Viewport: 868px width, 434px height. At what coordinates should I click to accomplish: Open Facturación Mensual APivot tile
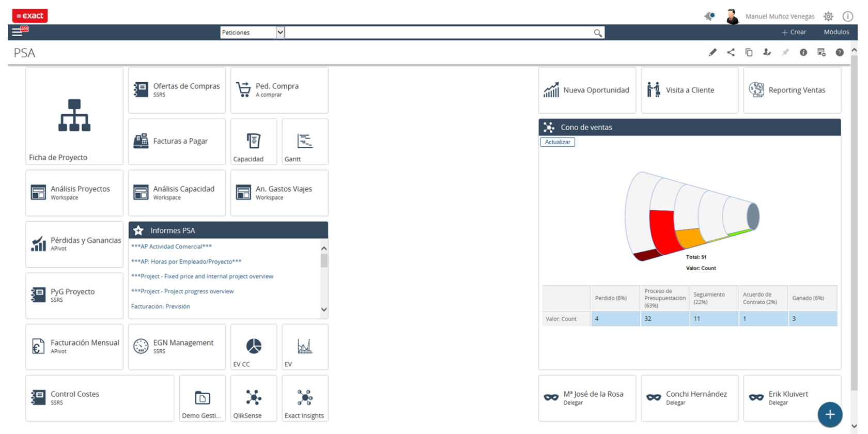(x=74, y=347)
